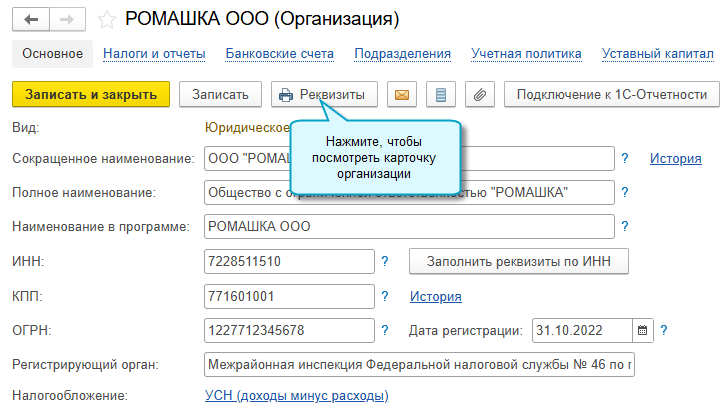Switch to Налоги и отчеты tab
The image size is (726, 412).
coord(155,54)
